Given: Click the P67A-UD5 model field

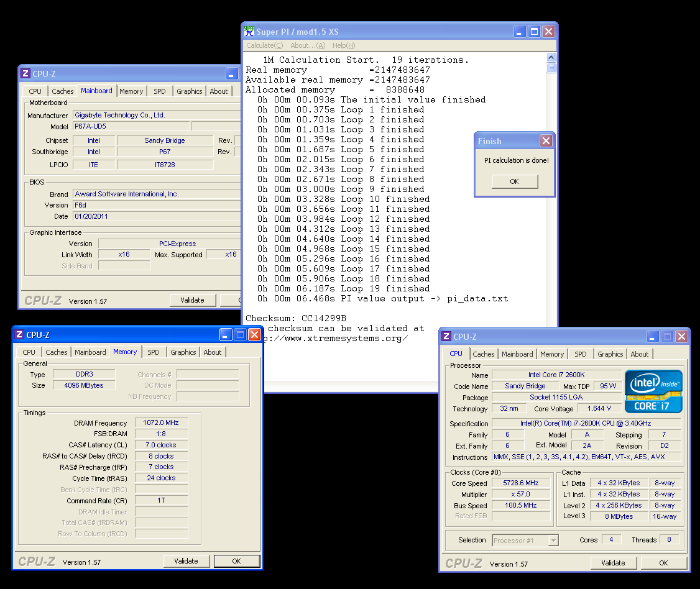Looking at the screenshot, I should pos(131,126).
